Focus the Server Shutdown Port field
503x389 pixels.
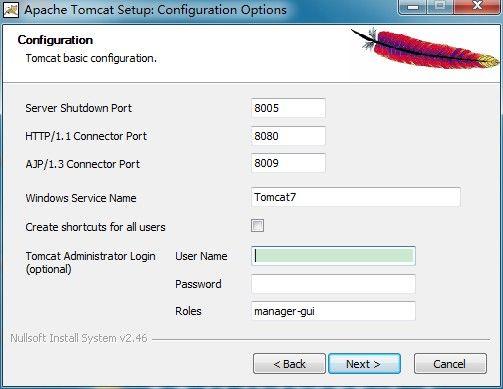(288, 108)
